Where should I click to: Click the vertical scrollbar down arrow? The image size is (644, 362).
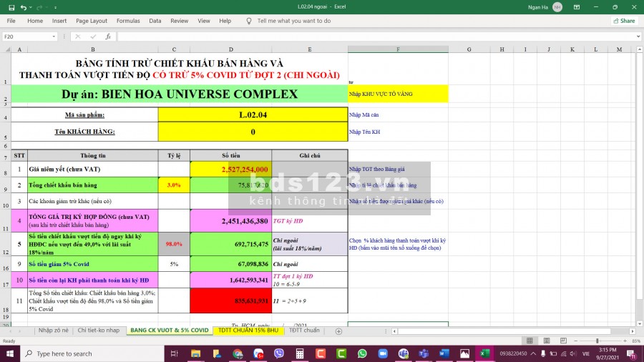[x=640, y=324]
